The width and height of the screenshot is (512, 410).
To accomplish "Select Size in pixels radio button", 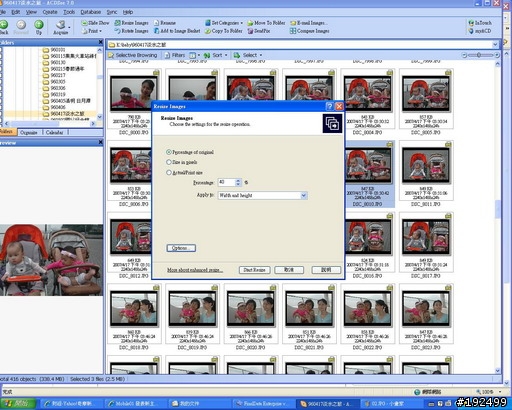I will pyautogui.click(x=169, y=162).
